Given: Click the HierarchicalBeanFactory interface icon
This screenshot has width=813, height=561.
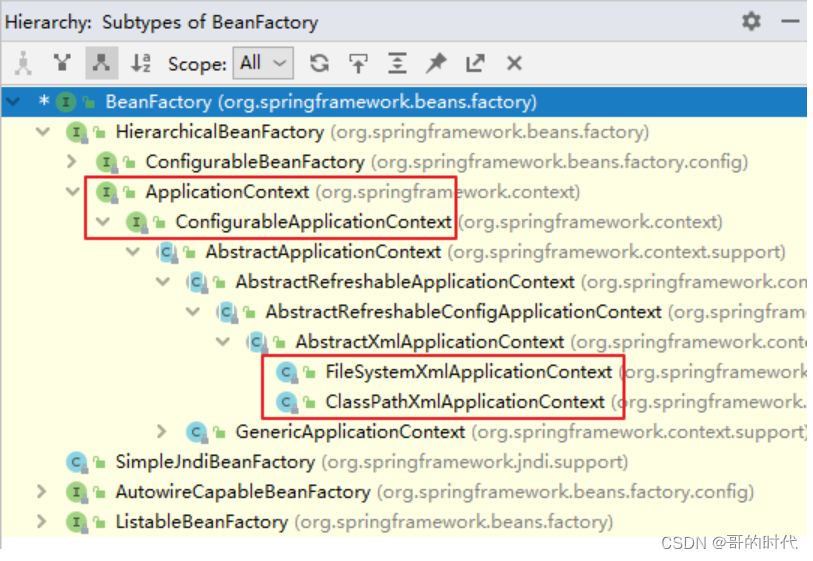Looking at the screenshot, I should tap(77, 132).
